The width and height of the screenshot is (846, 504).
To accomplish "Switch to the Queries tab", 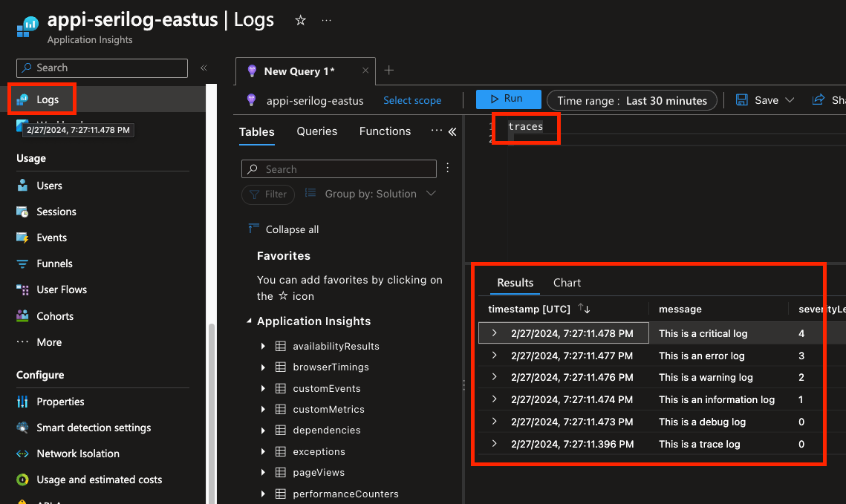I will point(317,131).
